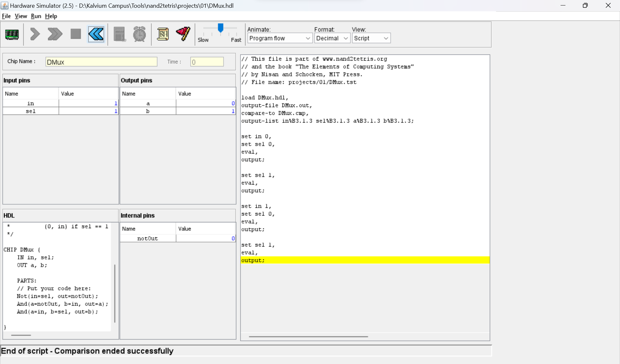
Task: Click inside the Chip Name field showing DMux
Action: (101, 62)
